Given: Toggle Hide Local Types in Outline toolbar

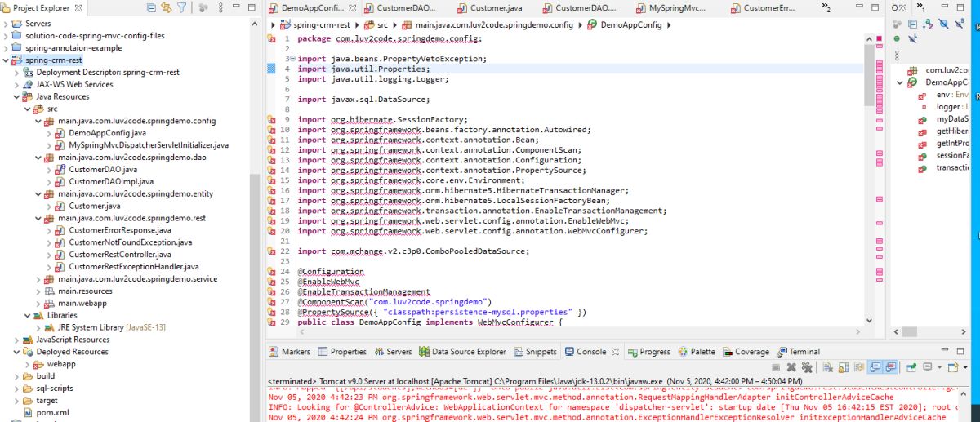Looking at the screenshot, I should pos(913,38).
